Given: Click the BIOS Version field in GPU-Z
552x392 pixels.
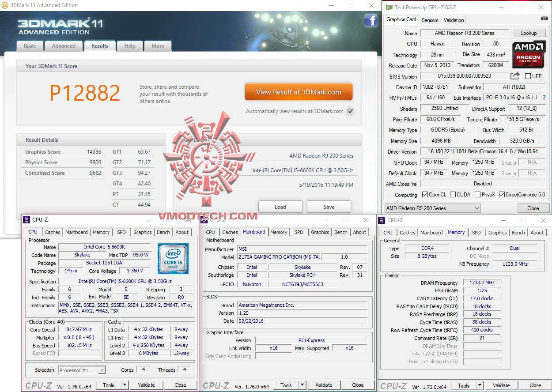Looking at the screenshot, I should 464,76.
